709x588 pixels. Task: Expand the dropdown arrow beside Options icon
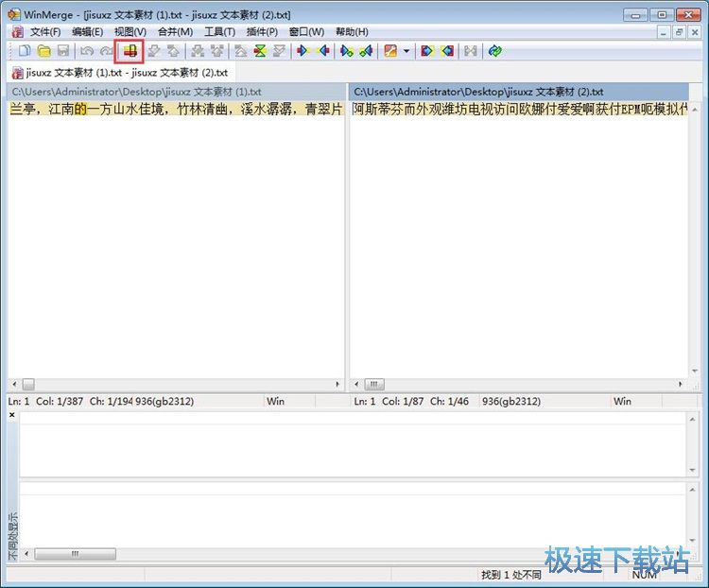point(406,51)
